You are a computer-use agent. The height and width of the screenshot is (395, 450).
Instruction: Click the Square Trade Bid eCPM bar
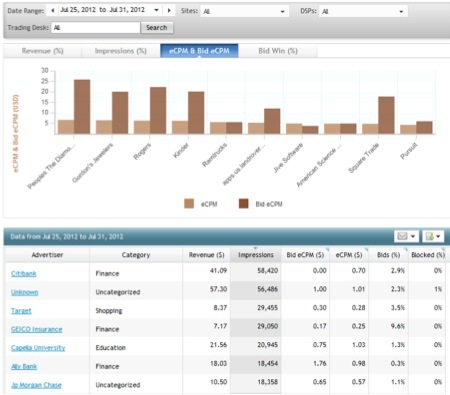point(386,115)
